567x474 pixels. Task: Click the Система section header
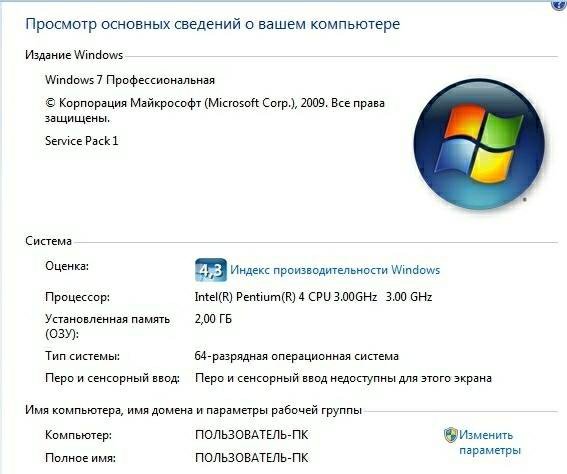48,241
